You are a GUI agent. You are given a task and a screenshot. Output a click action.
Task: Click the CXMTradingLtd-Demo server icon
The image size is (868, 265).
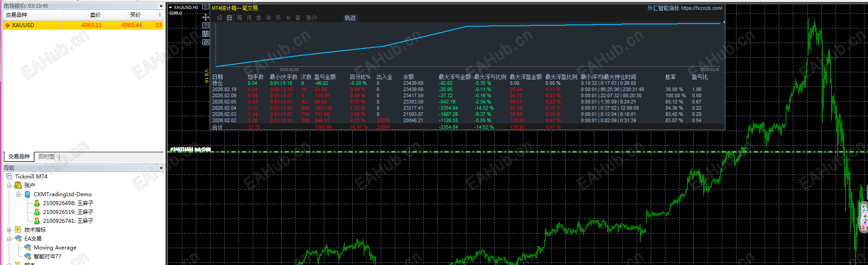(x=28, y=194)
